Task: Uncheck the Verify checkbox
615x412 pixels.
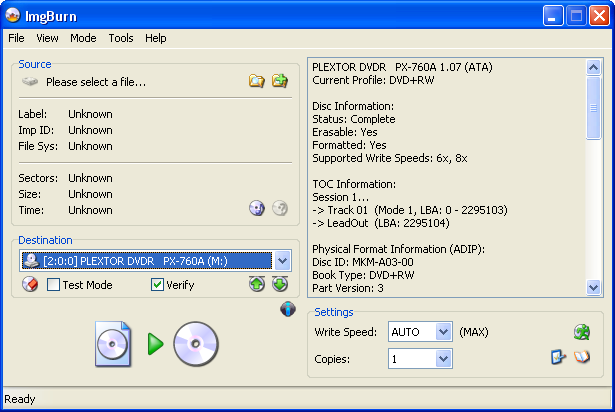Action: coord(157,284)
